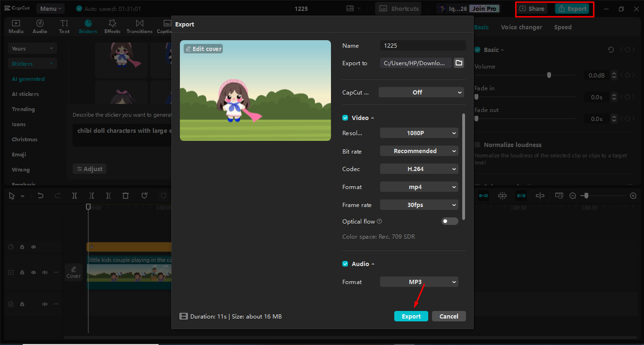Select Trending sticker category

click(x=23, y=109)
